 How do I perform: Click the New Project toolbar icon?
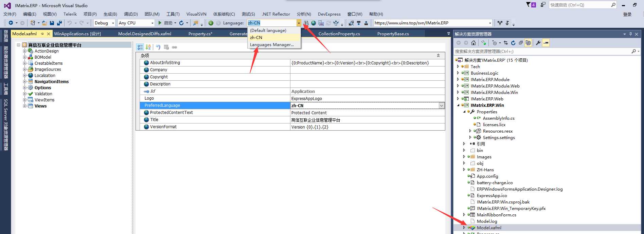(33, 23)
